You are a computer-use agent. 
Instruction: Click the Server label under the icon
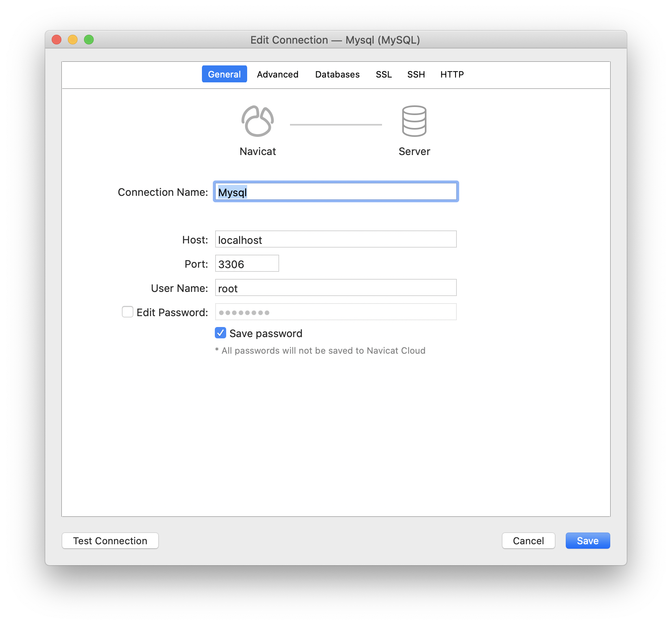(414, 151)
